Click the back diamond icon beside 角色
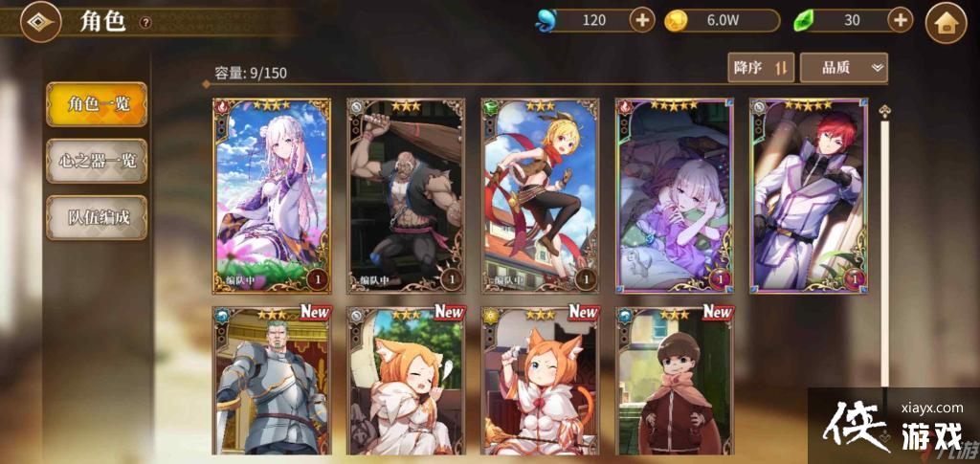The image size is (980, 464). (x=41, y=22)
